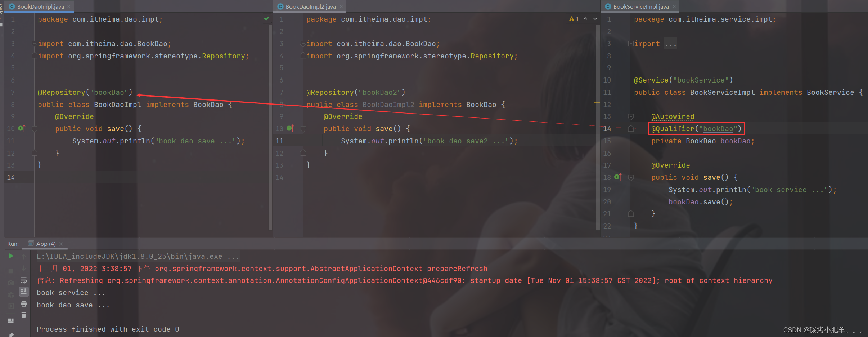Click "private BookDao bookDao;" declaration
This screenshot has height=337, width=868.
point(703,141)
